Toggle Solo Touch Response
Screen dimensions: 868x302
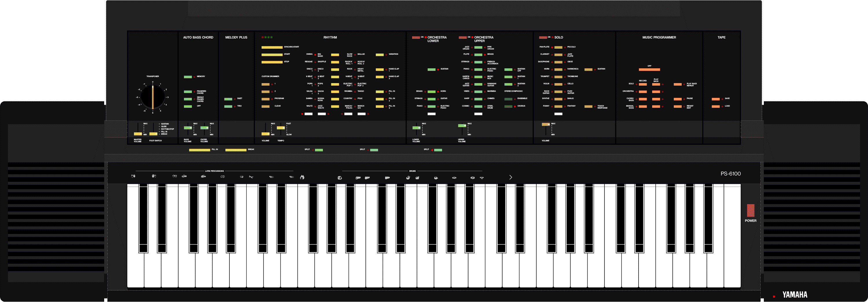pyautogui.click(x=588, y=107)
